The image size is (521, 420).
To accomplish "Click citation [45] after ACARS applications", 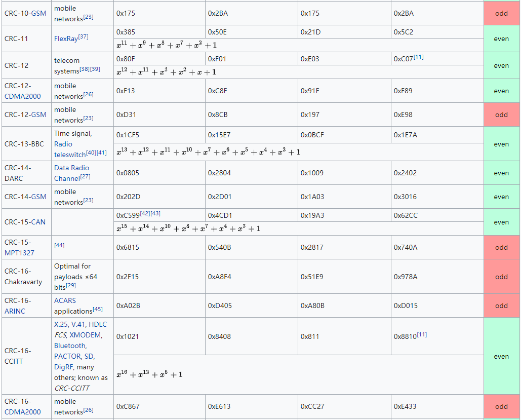I will [x=97, y=310].
